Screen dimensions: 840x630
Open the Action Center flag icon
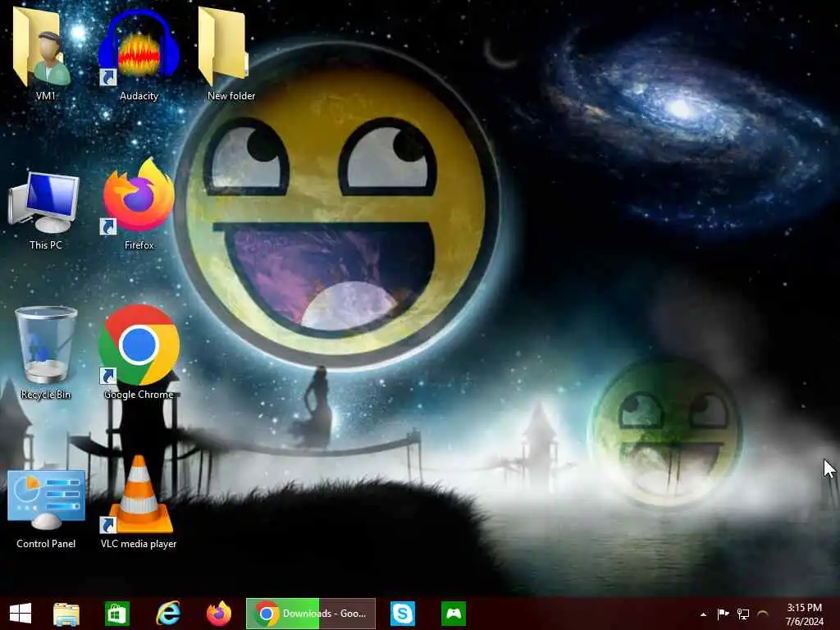[x=724, y=614]
